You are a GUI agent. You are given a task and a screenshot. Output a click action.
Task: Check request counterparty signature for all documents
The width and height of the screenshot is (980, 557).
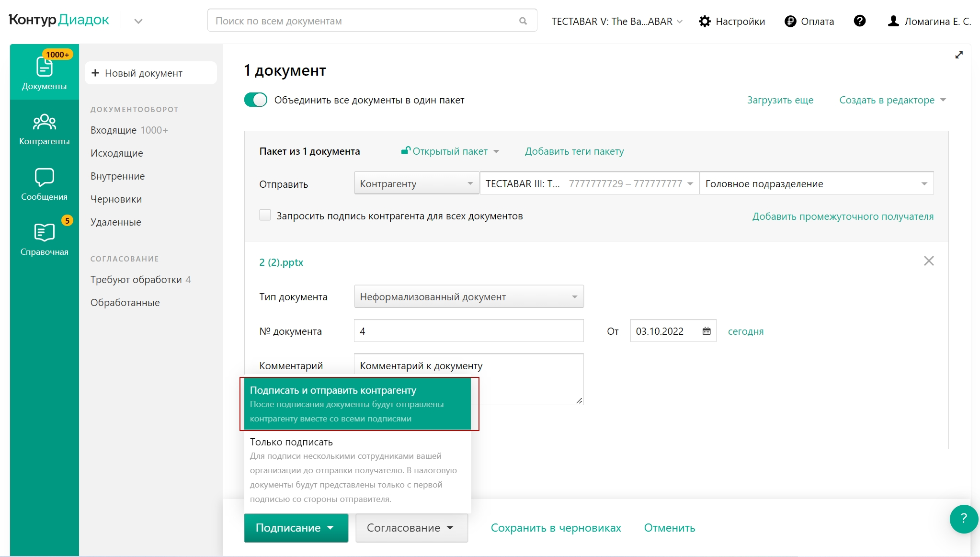pos(265,215)
